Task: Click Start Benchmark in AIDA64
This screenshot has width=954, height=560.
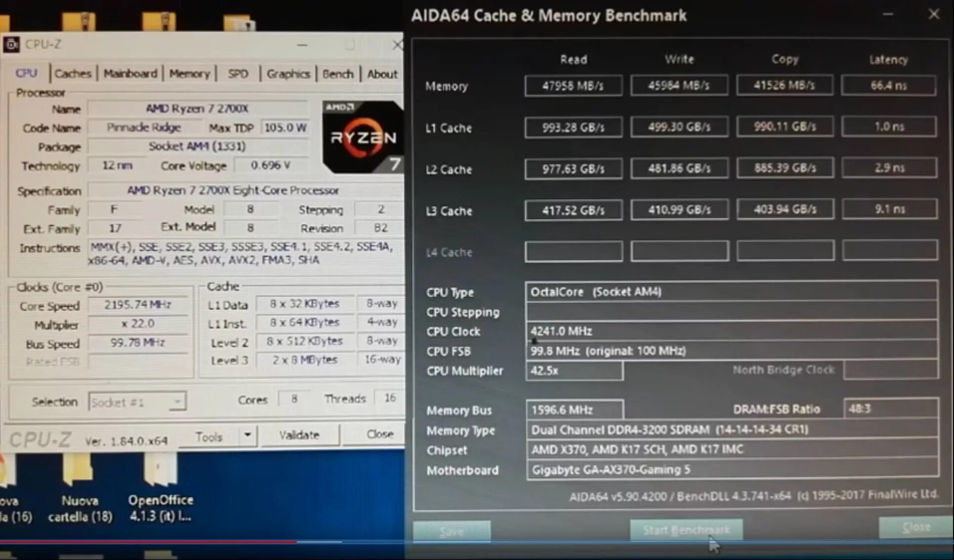Action: [686, 529]
